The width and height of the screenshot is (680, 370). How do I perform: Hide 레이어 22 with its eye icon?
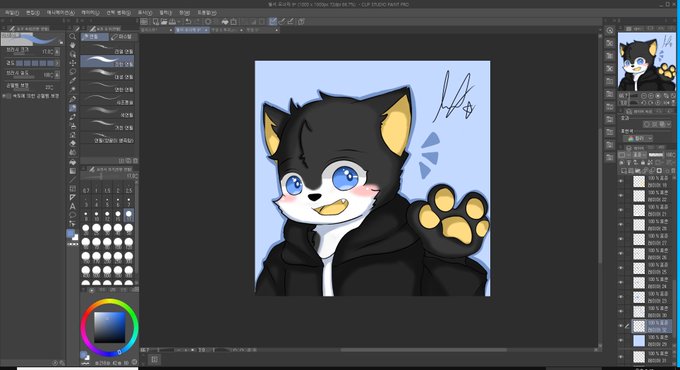(x=621, y=196)
